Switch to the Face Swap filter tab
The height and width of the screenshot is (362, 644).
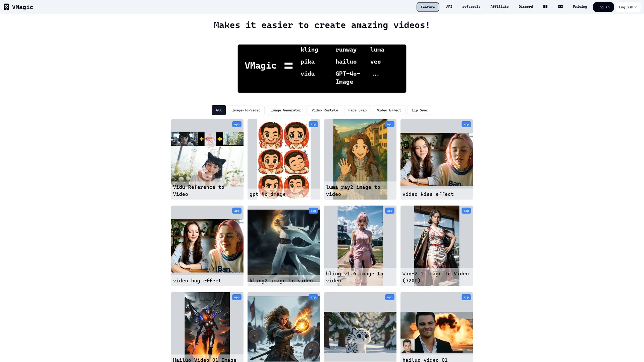click(x=357, y=110)
